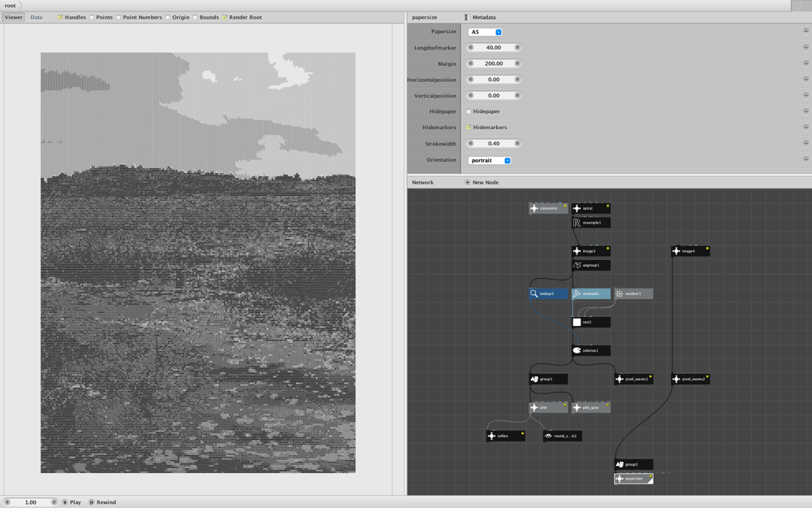Image resolution: width=812 pixels, height=508 pixels.
Task: Select the centroid1 node
Action: (x=591, y=294)
